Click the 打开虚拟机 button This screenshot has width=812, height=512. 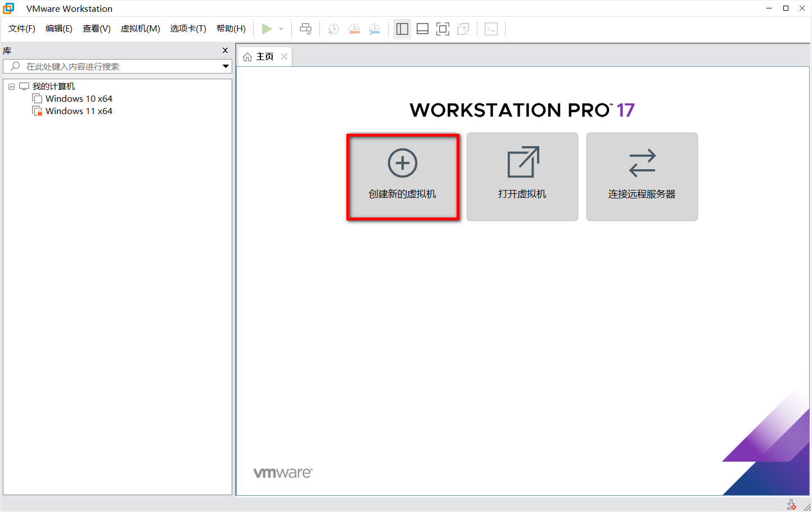pos(522,176)
